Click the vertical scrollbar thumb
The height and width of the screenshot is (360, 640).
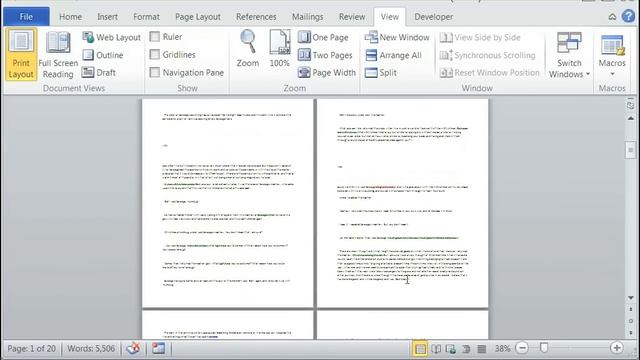click(631, 150)
